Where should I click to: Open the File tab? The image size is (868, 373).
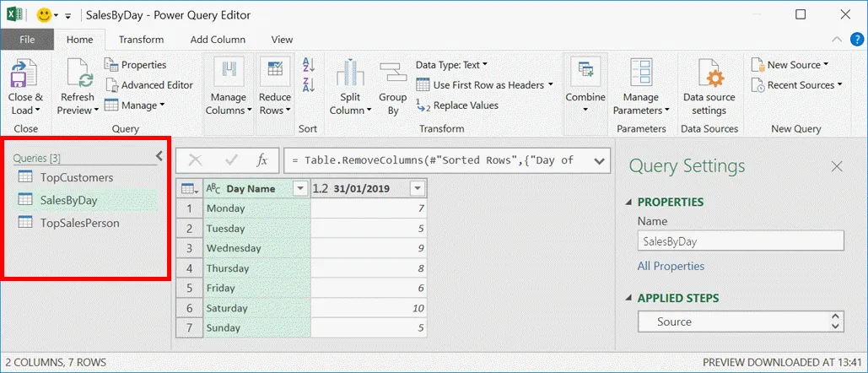coord(27,40)
